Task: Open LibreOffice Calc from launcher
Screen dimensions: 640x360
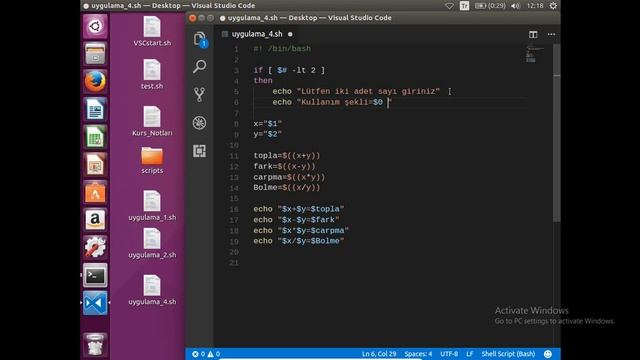Action: pyautogui.click(x=95, y=137)
